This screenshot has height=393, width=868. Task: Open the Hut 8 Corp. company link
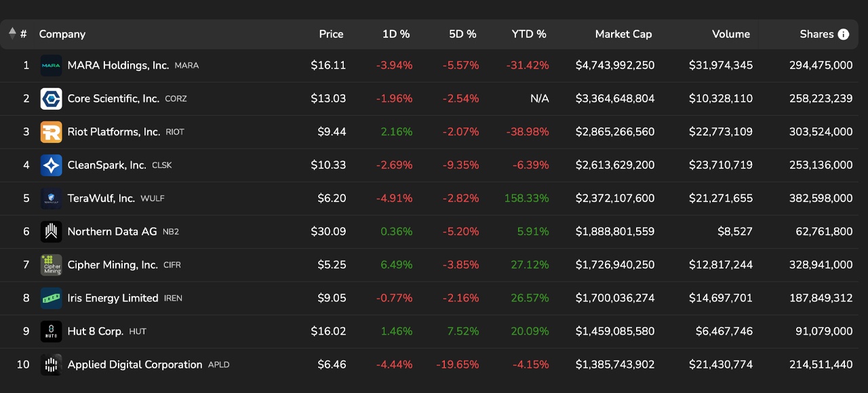(x=96, y=331)
